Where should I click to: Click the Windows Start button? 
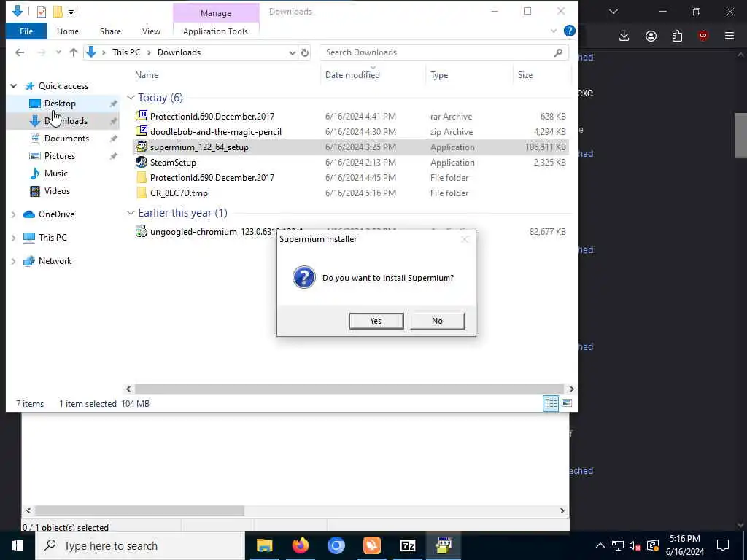[x=18, y=545]
